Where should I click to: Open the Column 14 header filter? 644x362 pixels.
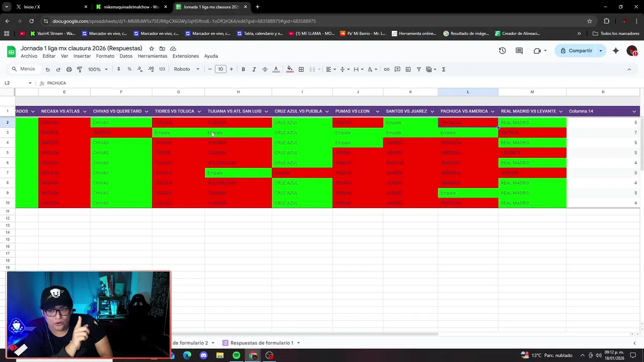tap(634, 112)
